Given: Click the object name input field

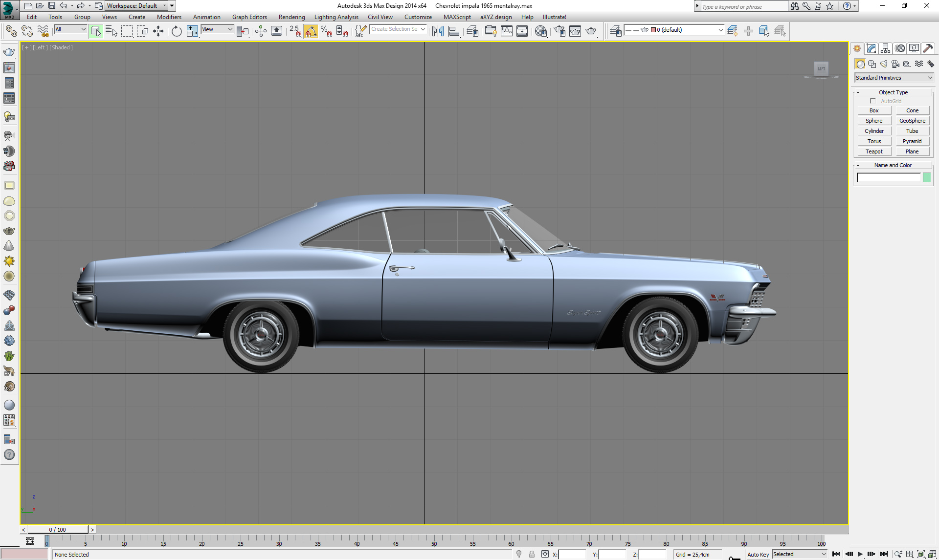Looking at the screenshot, I should point(889,177).
